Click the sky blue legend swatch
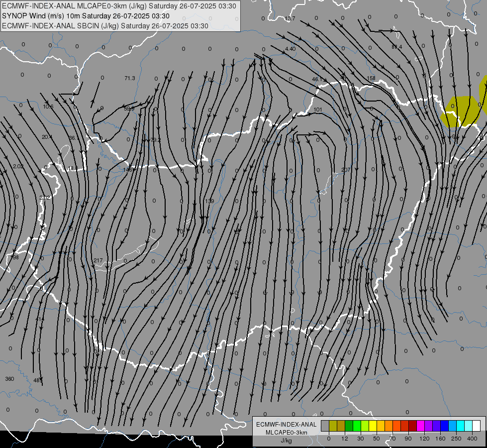The image size is (487, 448). click(453, 426)
